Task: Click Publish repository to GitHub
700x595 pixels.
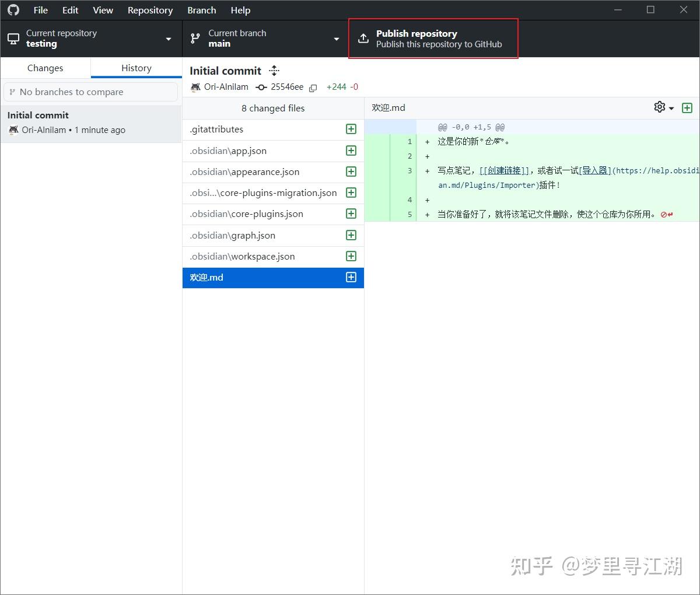Action: (x=433, y=38)
